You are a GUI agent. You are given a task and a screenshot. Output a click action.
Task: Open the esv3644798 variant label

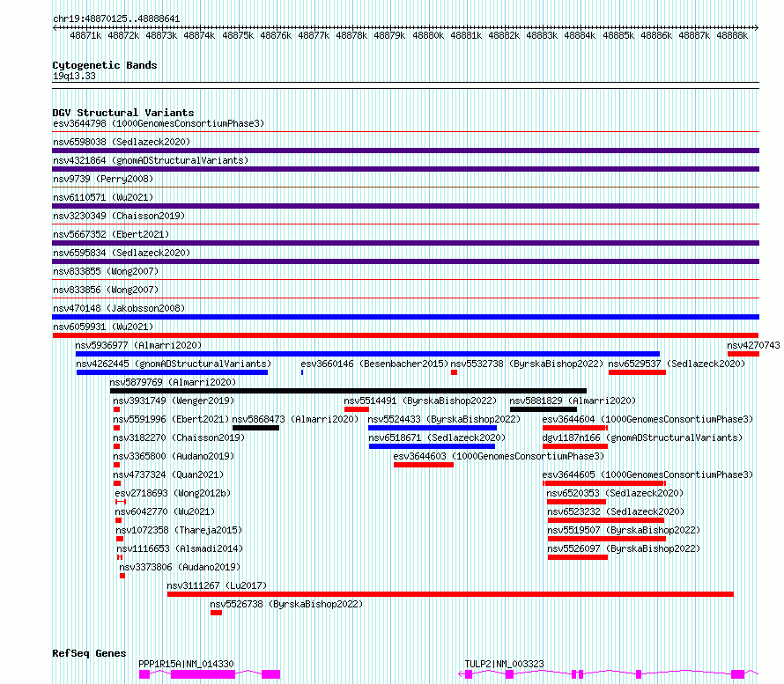tap(159, 123)
